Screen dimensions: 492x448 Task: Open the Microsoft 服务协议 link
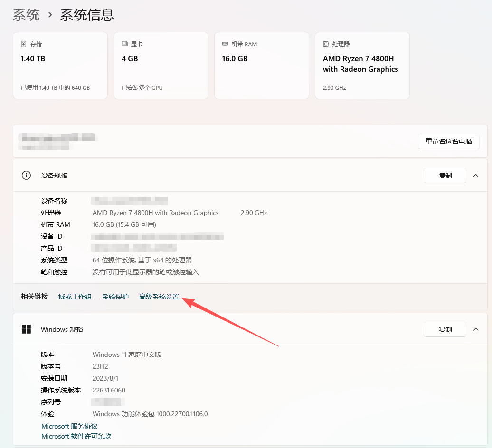(x=69, y=426)
